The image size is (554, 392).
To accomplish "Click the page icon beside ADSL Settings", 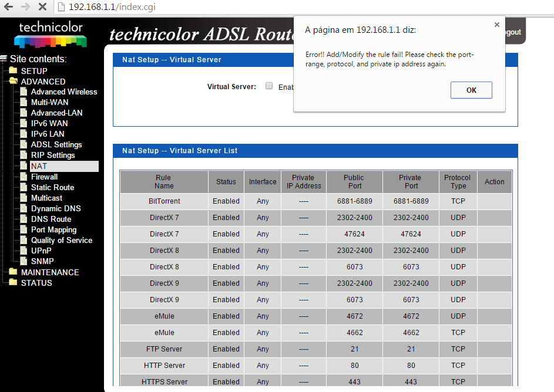I will click(23, 145).
